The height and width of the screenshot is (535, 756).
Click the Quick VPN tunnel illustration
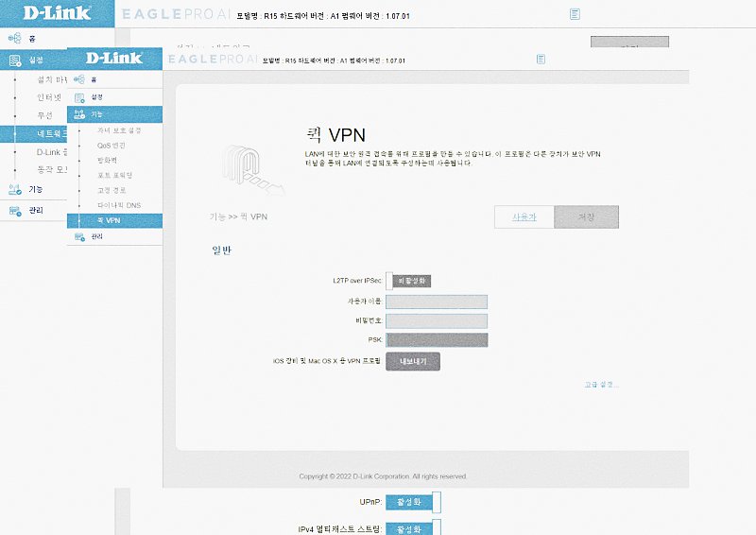tap(252, 169)
